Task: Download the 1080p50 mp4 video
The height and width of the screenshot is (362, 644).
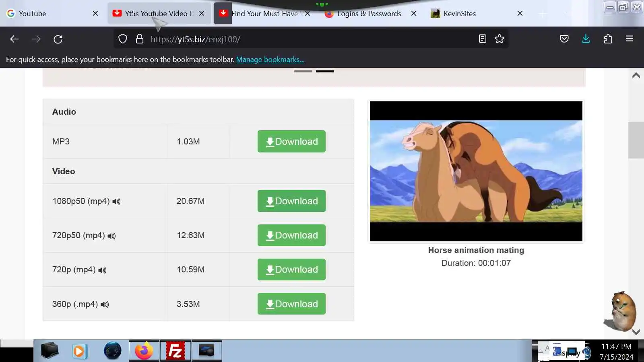Action: tap(291, 201)
